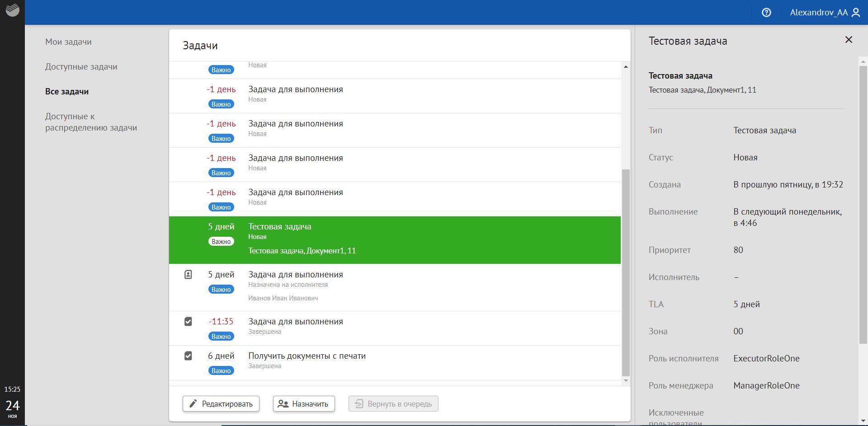Click the white Важно badge on Тестовая задача
The image size is (868, 426).
point(221,242)
